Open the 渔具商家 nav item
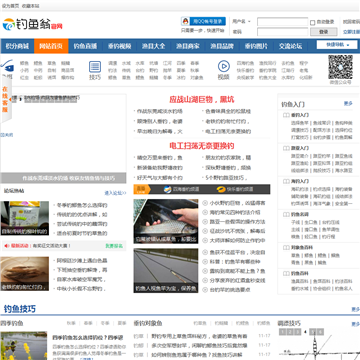The image size is (360, 360). [x=188, y=46]
